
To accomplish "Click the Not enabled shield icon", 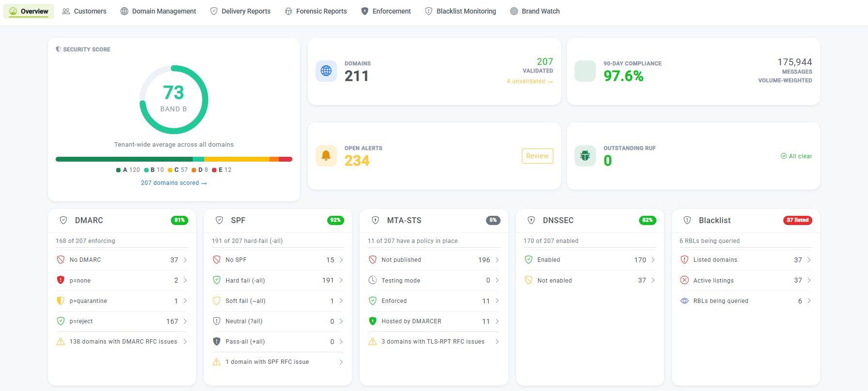I will point(529,280).
